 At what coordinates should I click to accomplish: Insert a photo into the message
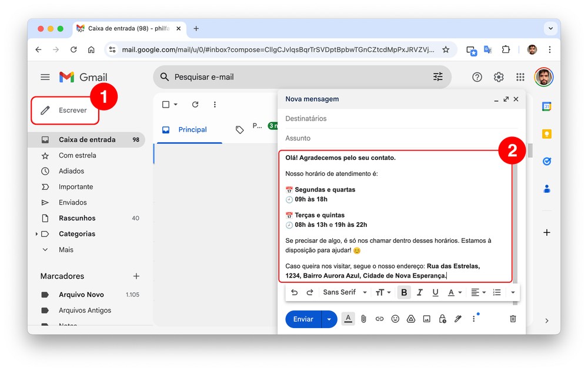(427, 319)
